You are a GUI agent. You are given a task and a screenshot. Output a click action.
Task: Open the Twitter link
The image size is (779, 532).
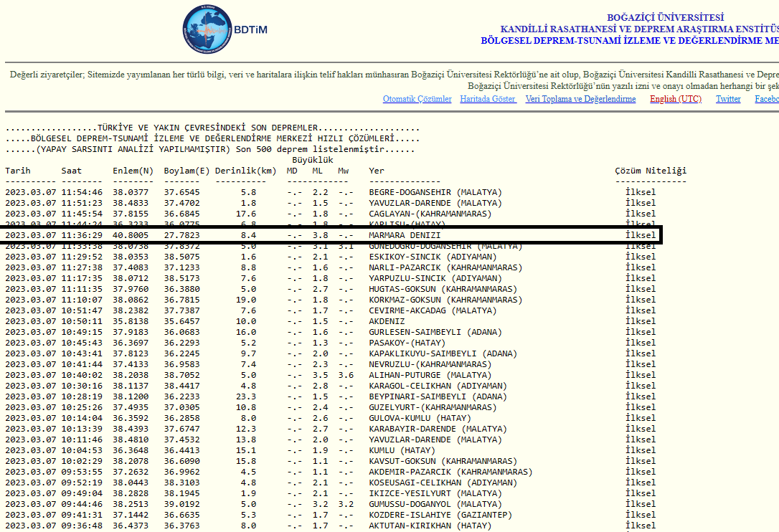pyautogui.click(x=728, y=99)
